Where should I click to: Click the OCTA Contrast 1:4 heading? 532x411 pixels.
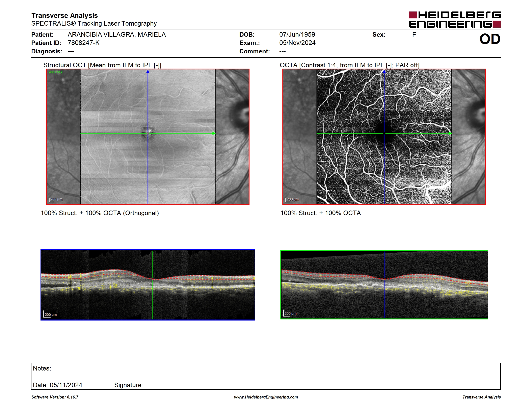(350, 65)
